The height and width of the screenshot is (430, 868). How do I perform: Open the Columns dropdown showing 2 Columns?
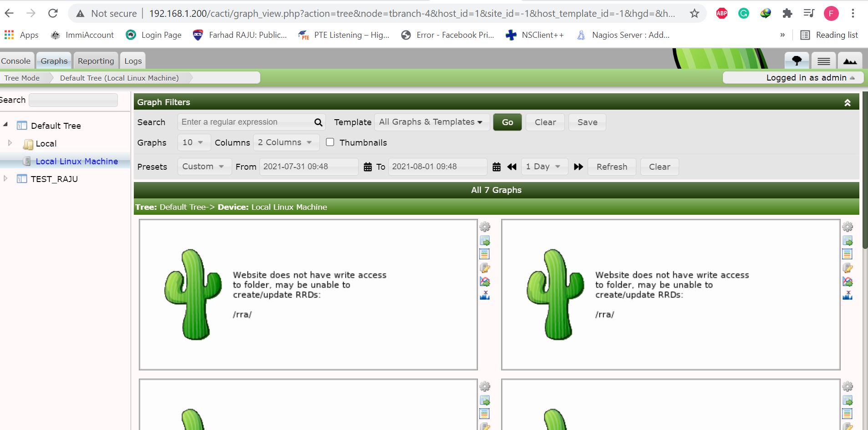click(x=286, y=142)
